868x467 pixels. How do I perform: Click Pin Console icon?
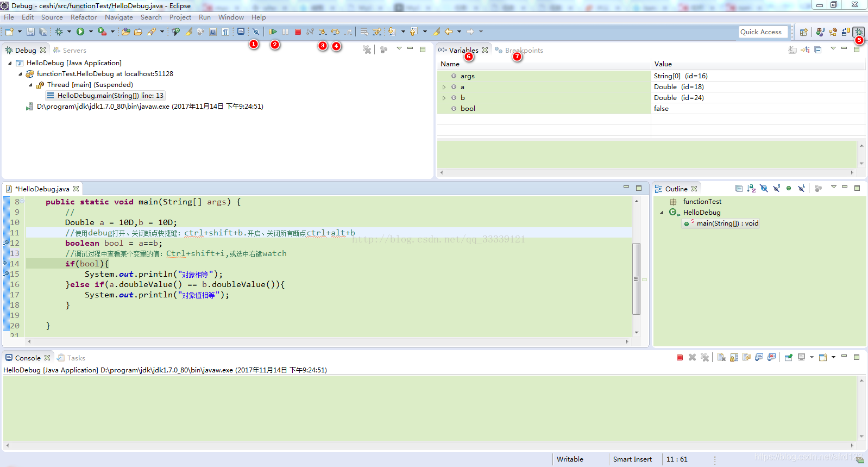pos(788,357)
